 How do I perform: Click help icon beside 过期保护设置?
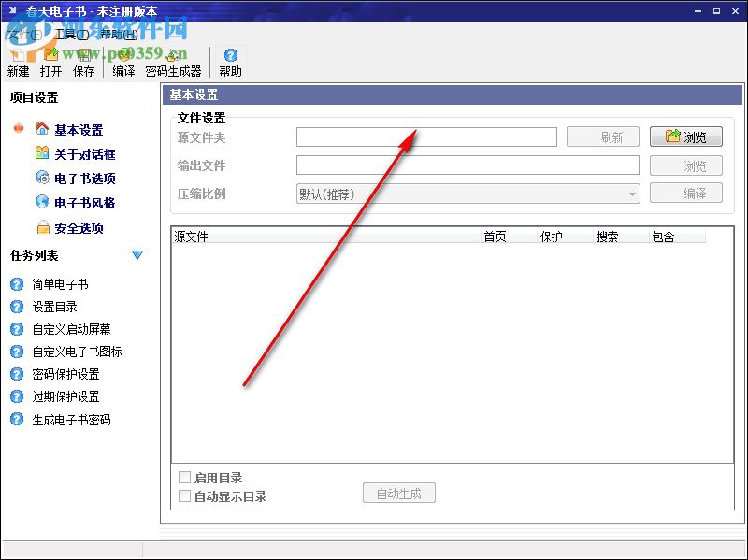coord(17,396)
